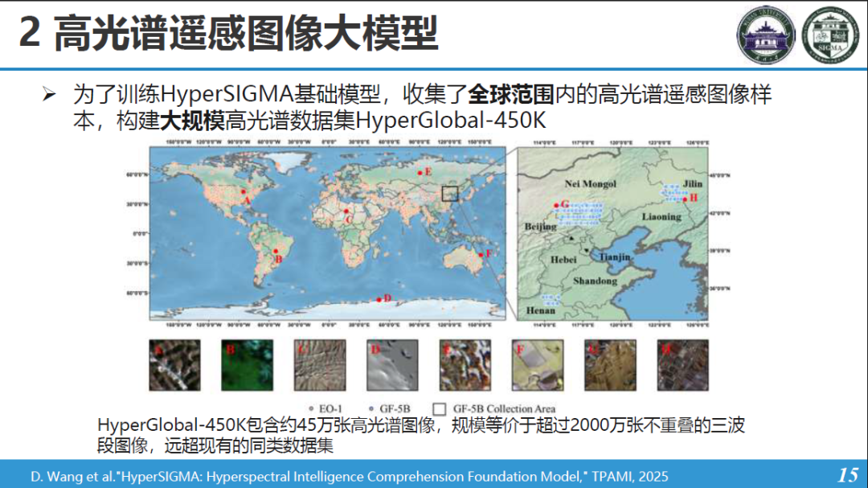Click red point G in inset map
The height and width of the screenshot is (488, 868).
click(x=556, y=206)
